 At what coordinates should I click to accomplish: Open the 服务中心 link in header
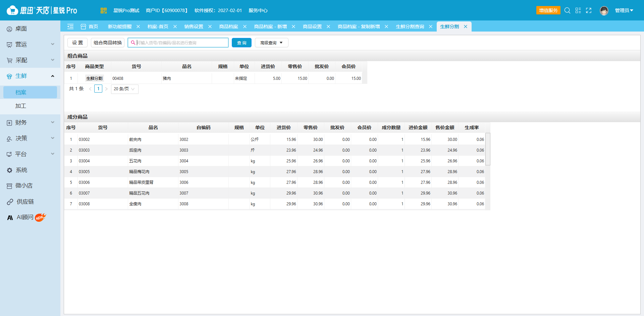(x=258, y=10)
